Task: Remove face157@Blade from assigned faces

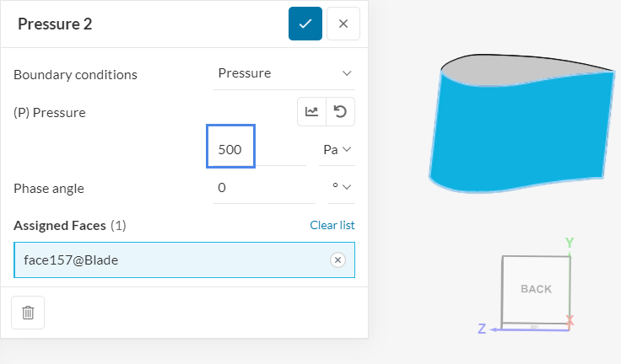Action: click(337, 260)
